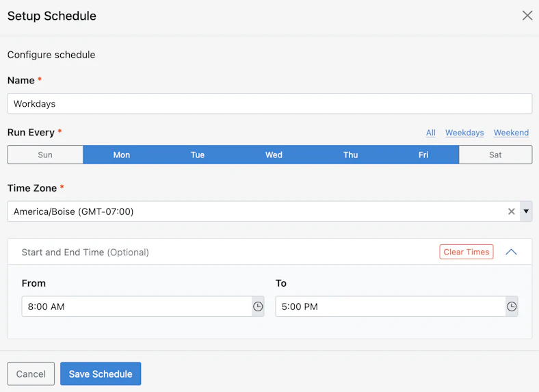Toggle Saturday in Run Every
Viewport: 539px width, 392px height.
coord(495,155)
